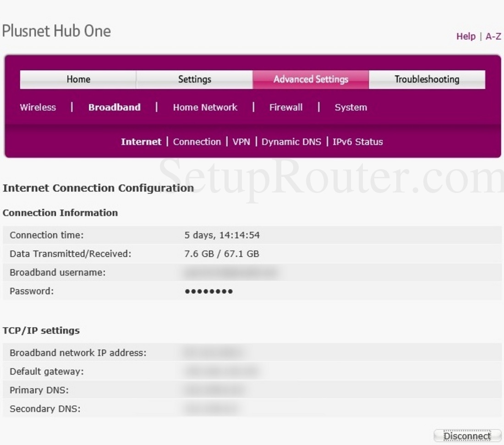Viewport: 504px width, 445px height.
Task: Open the A-Z index
Action: click(493, 36)
